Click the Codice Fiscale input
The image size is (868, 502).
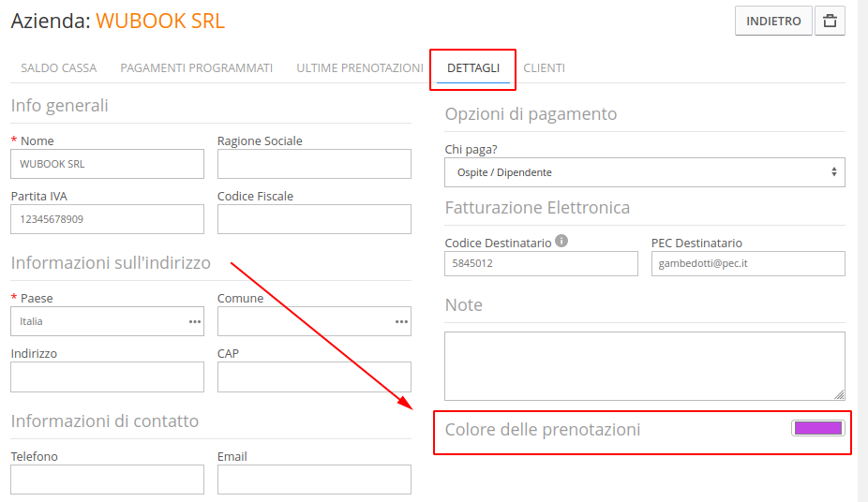click(x=314, y=219)
